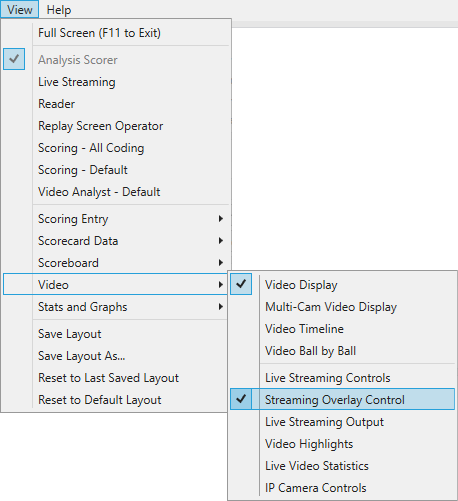
Task: Expand the Scoreboard submenu arrow
Action: click(221, 263)
